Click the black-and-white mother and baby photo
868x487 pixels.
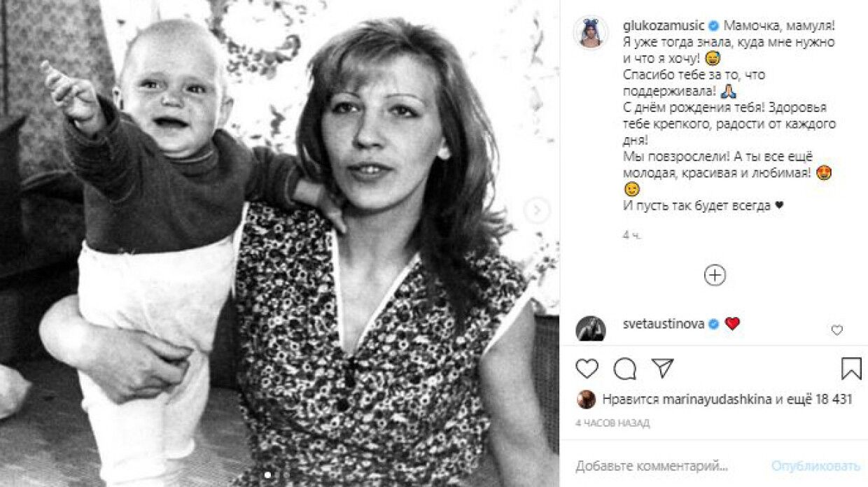point(280,243)
